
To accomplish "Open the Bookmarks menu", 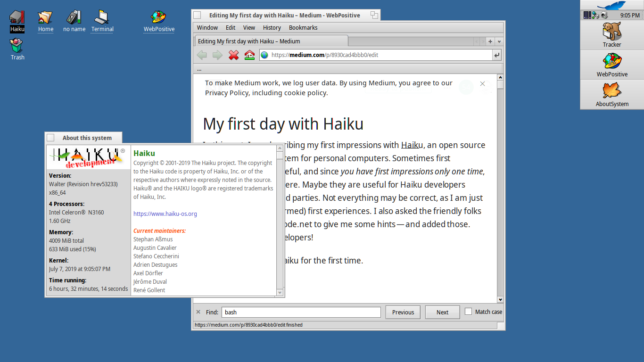I will pos(303,27).
